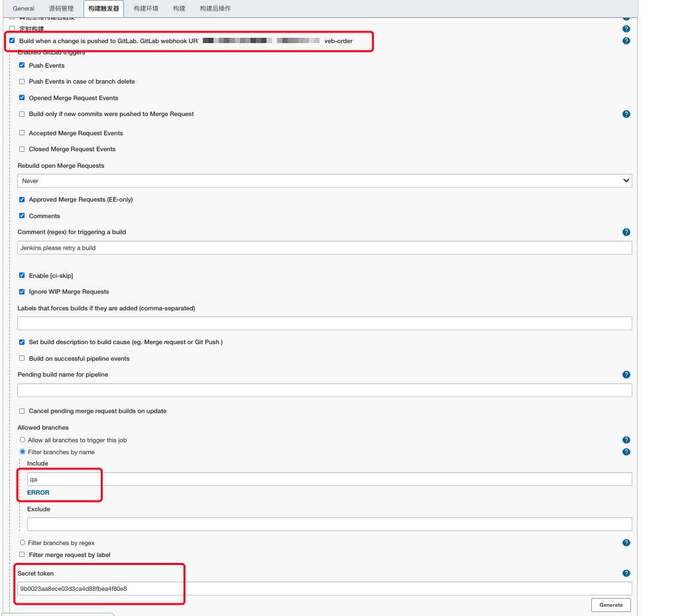Uncheck Ignore WIP Merge Requests
Viewport: 692px width, 616px height.
coord(22,292)
